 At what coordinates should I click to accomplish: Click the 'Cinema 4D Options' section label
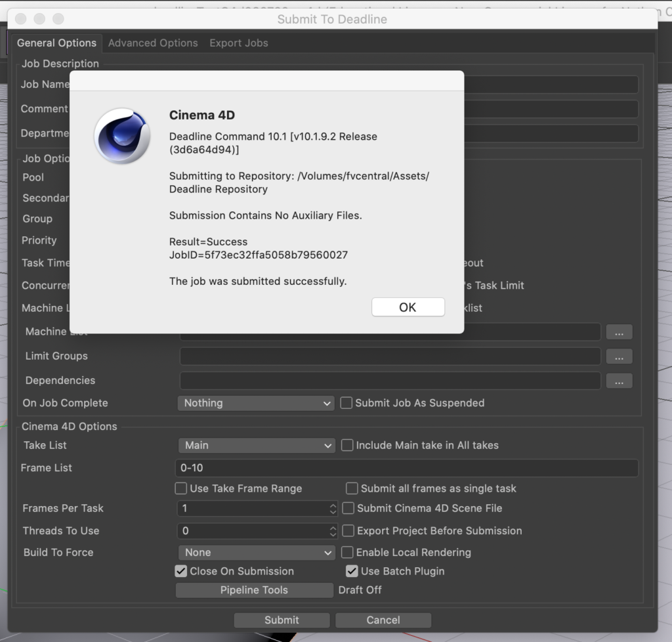70,427
